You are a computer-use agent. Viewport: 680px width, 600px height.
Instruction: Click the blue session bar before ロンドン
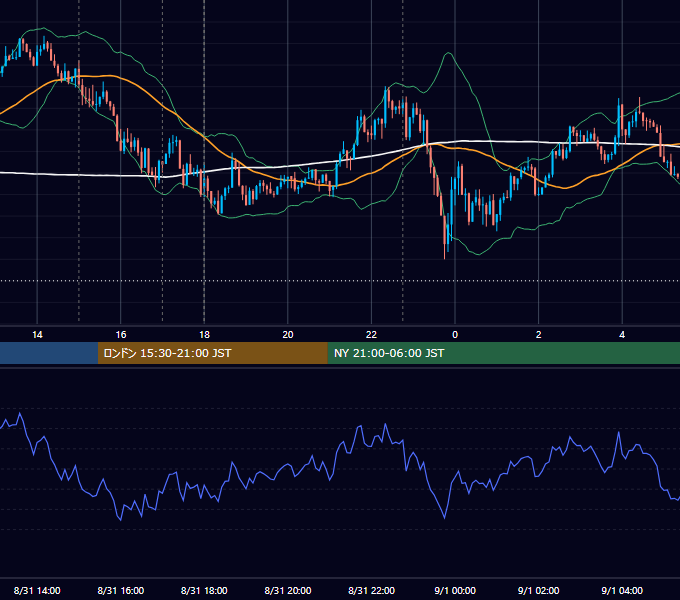tap(49, 353)
